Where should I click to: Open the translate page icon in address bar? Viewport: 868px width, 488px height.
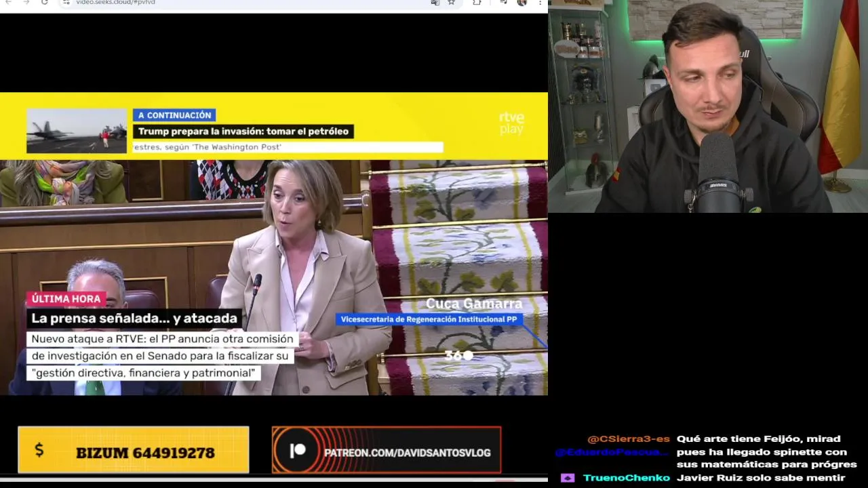pos(435,2)
